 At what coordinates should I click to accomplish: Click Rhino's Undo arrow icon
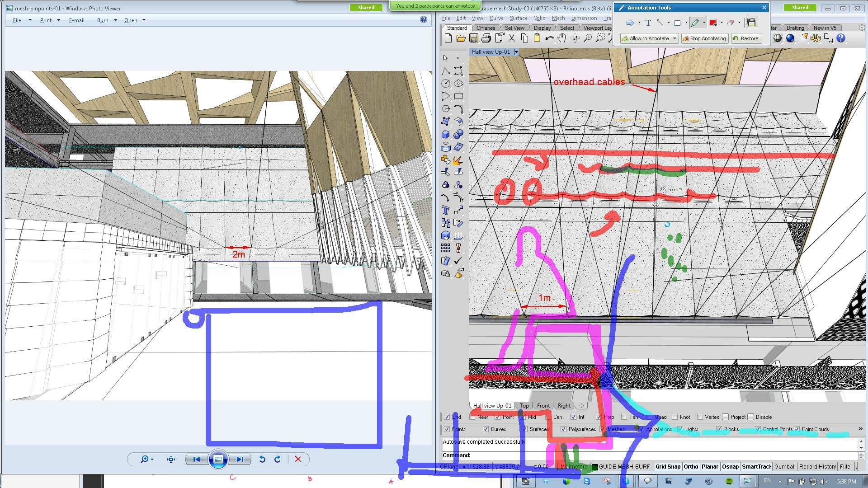pyautogui.click(x=549, y=38)
